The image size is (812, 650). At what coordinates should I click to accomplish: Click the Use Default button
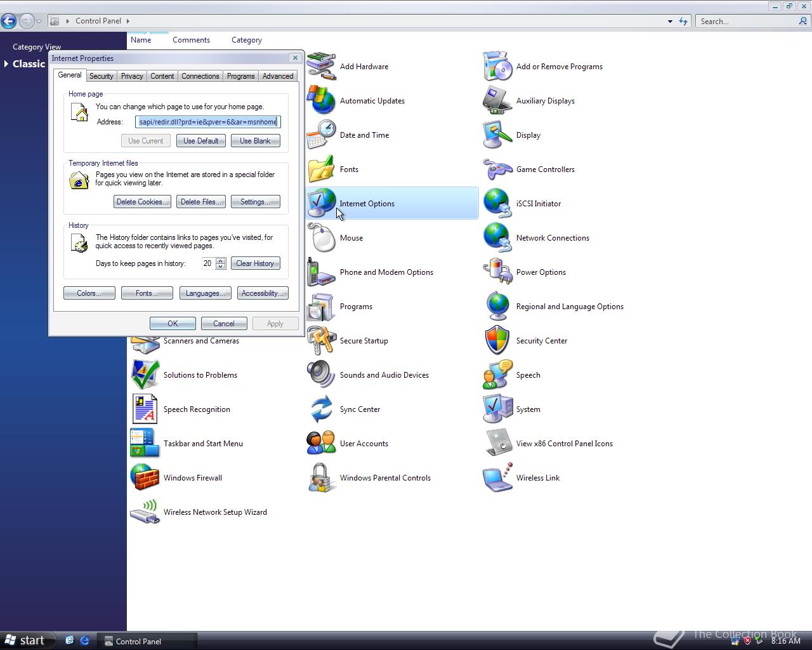200,141
